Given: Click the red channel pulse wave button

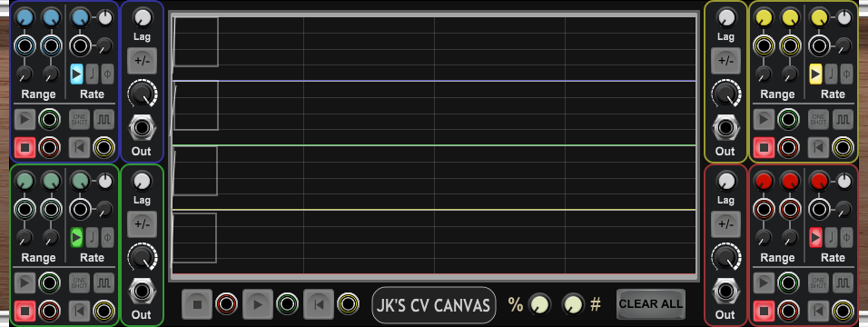Looking at the screenshot, I should [x=843, y=282].
